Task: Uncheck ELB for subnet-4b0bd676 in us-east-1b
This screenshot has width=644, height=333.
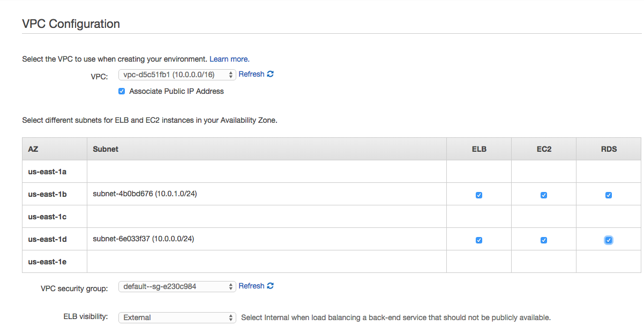Action: (x=479, y=195)
